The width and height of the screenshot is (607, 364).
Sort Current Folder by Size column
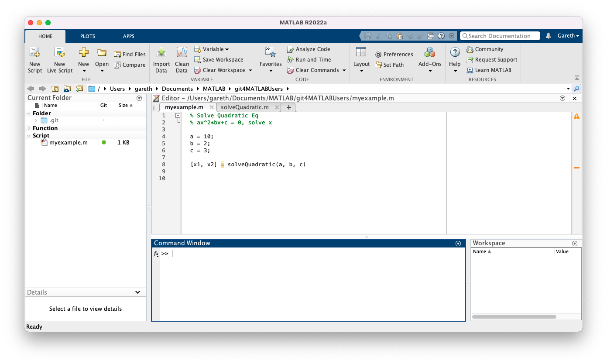coord(125,105)
